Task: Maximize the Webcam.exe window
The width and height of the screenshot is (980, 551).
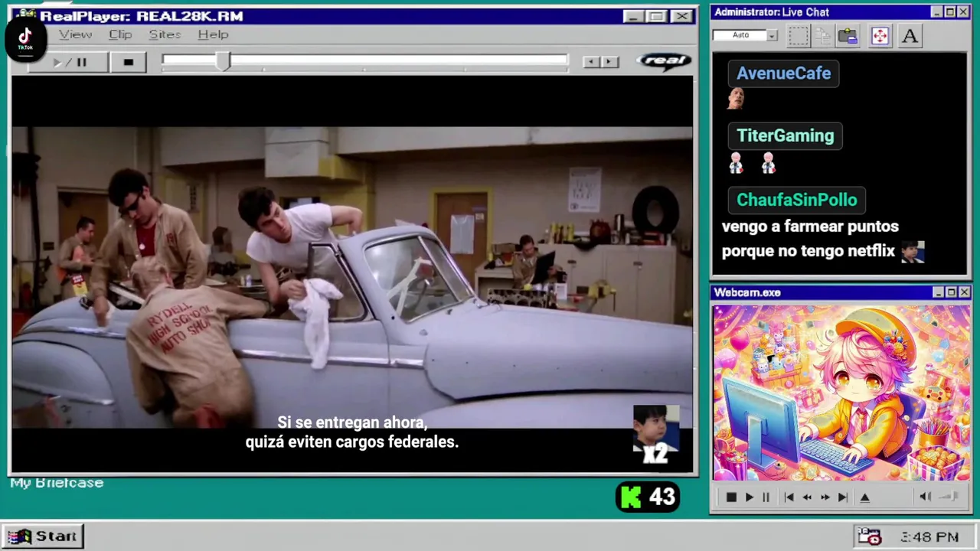Action: pyautogui.click(x=951, y=292)
